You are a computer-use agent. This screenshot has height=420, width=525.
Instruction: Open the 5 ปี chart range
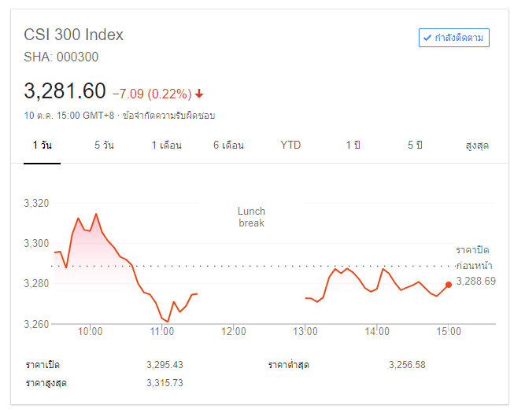pos(415,146)
